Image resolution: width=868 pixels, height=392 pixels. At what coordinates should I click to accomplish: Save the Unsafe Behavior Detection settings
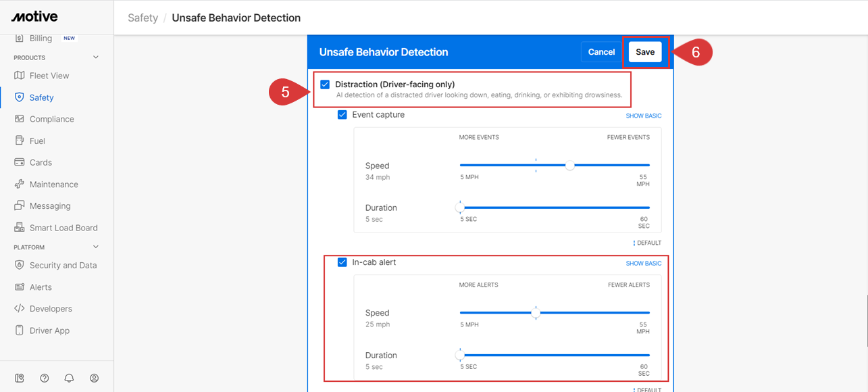click(645, 52)
